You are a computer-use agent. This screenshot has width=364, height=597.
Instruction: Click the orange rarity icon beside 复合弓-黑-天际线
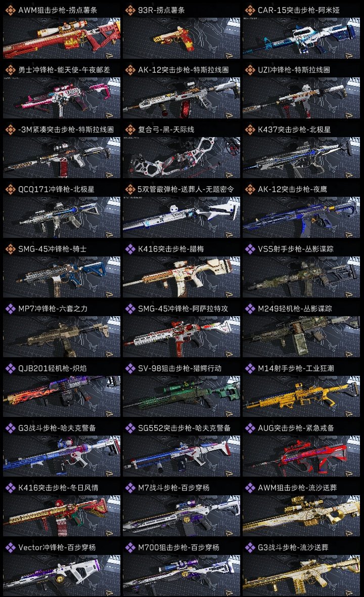coord(130,130)
